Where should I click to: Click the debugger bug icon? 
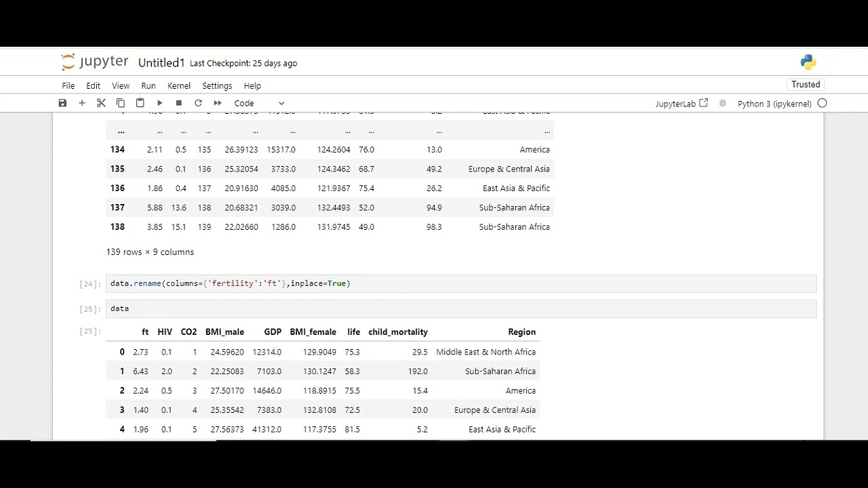[723, 104]
